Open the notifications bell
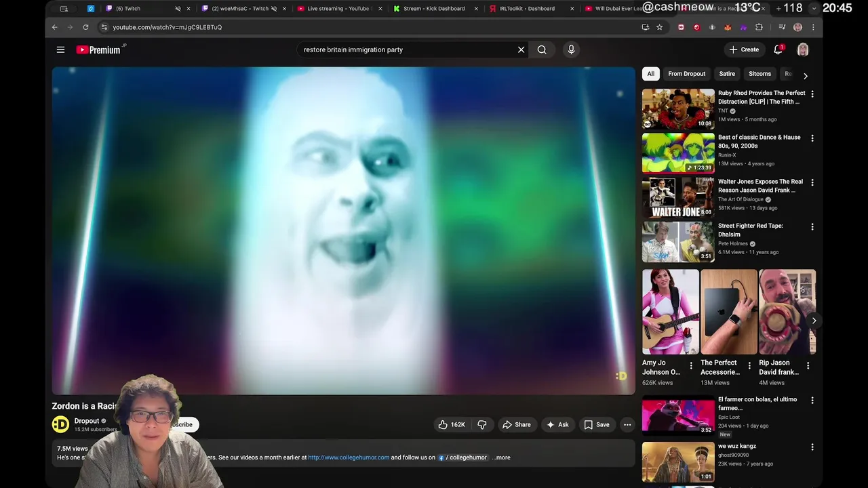The height and width of the screenshot is (488, 868). click(x=778, y=49)
